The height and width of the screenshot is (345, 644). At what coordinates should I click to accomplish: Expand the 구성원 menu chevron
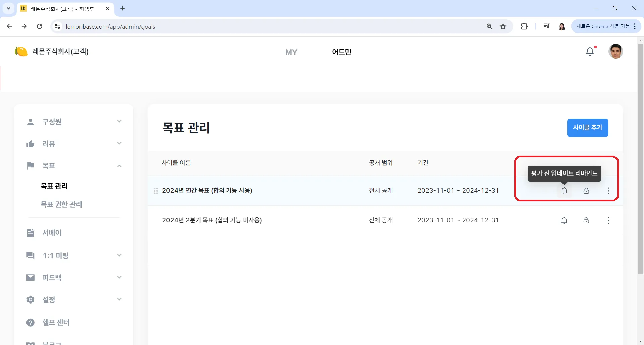click(x=119, y=121)
